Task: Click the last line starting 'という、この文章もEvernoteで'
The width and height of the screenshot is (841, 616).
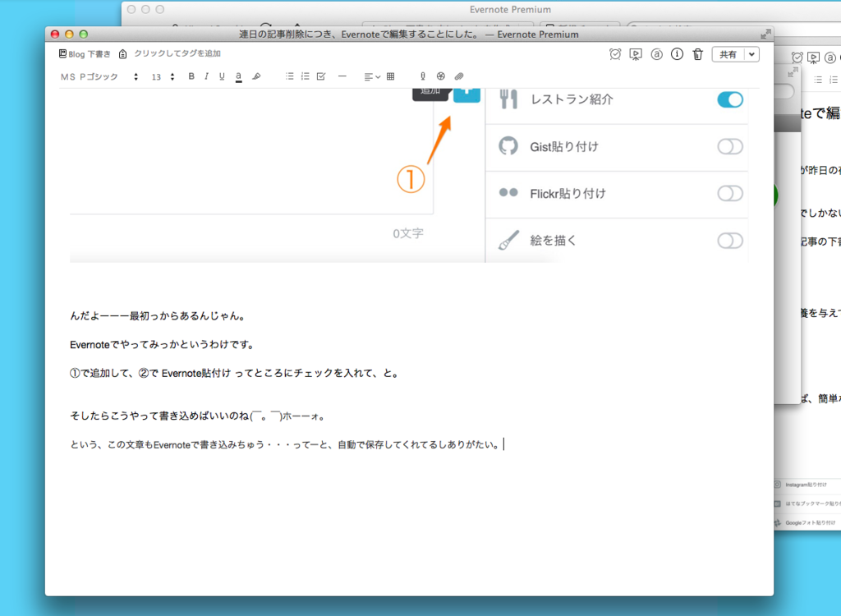Action: [286, 444]
